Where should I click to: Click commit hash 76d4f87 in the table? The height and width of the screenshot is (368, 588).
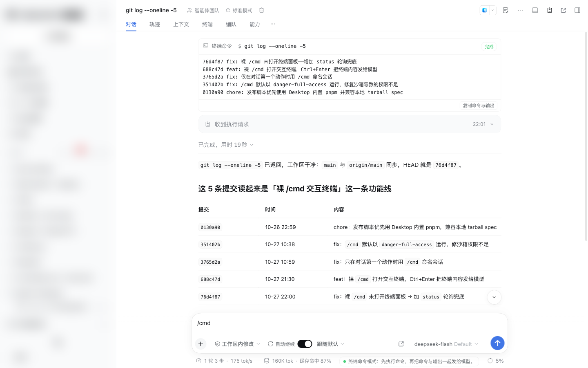[x=210, y=297]
